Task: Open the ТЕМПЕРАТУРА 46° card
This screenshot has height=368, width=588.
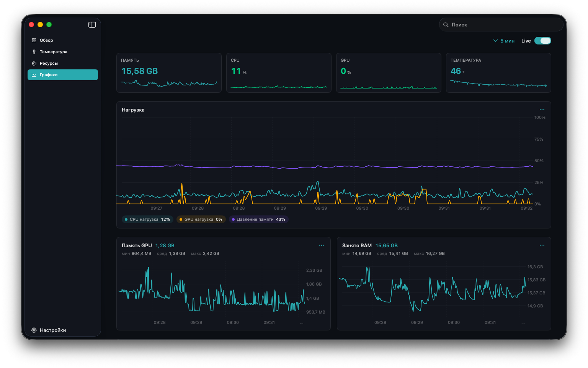Action: point(498,73)
